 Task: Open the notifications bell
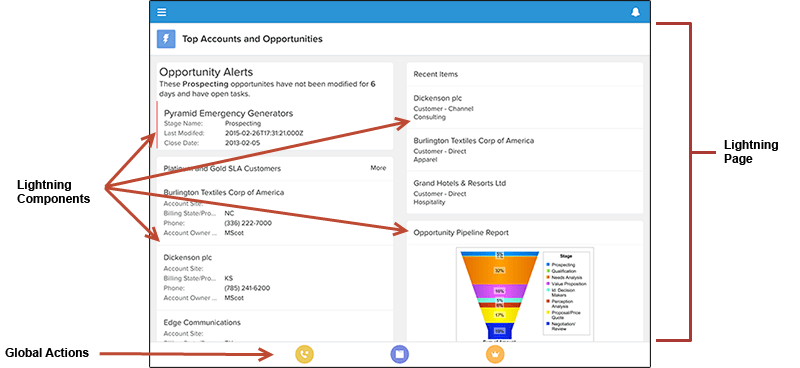coord(635,12)
